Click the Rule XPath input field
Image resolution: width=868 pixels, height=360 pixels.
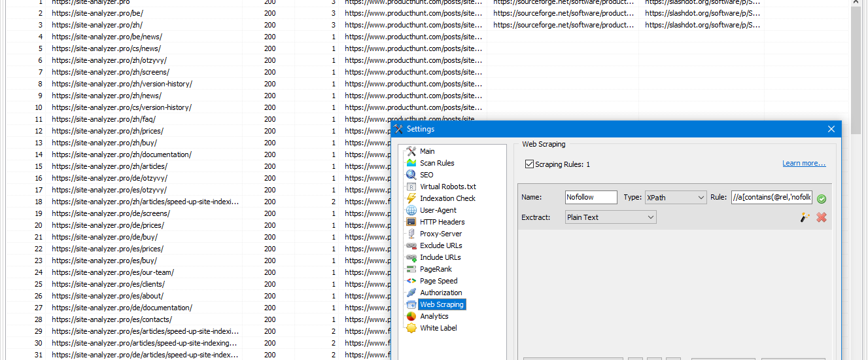coord(772,197)
